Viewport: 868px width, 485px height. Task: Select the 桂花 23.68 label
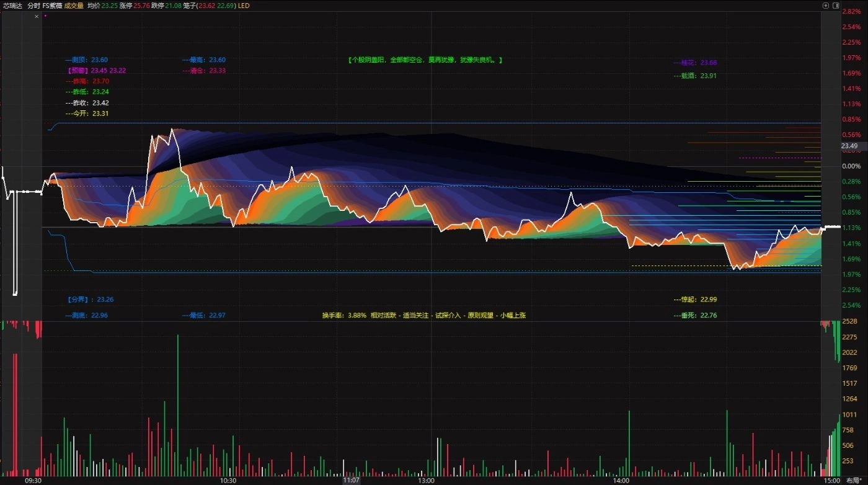tap(695, 63)
